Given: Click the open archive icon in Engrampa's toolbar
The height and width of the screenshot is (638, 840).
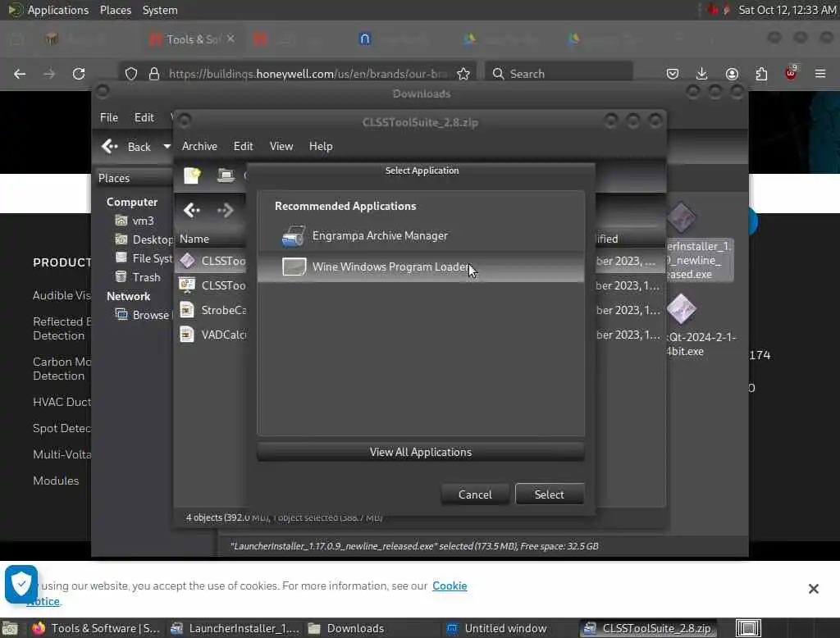Looking at the screenshot, I should tap(226, 175).
